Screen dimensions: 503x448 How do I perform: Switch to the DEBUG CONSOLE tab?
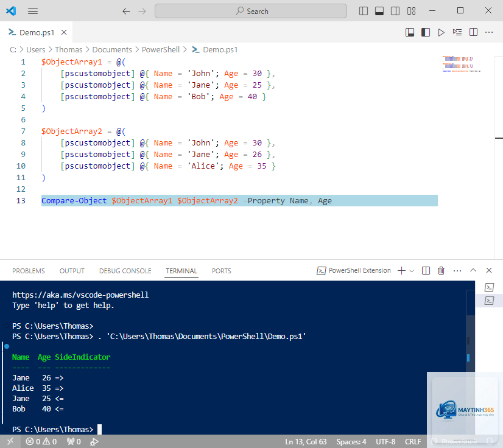125,271
